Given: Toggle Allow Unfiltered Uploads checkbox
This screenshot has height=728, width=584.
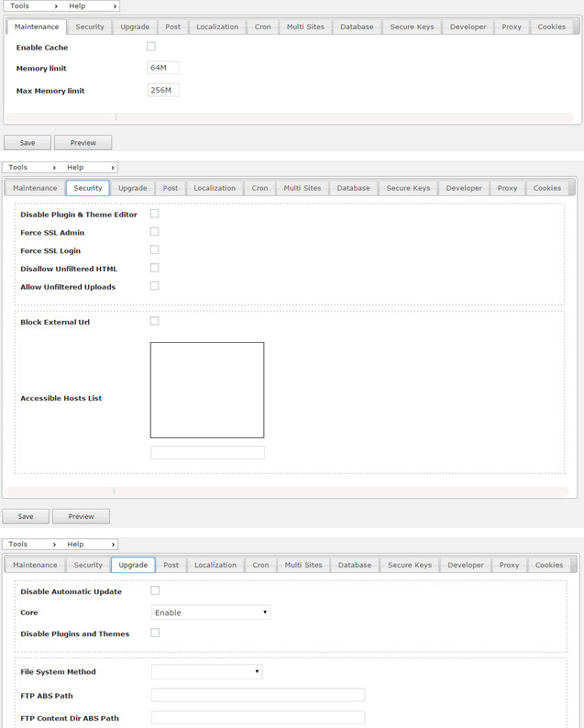Looking at the screenshot, I should pyautogui.click(x=155, y=286).
